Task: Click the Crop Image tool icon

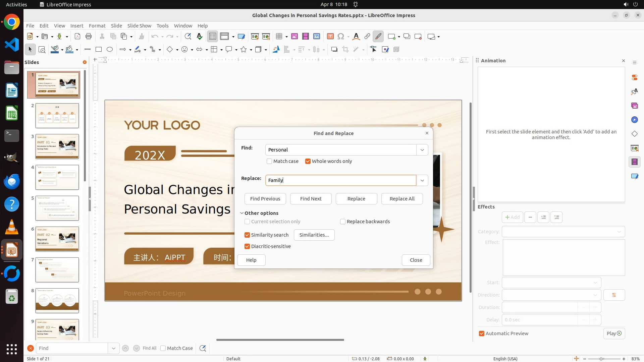Action: coord(345,50)
